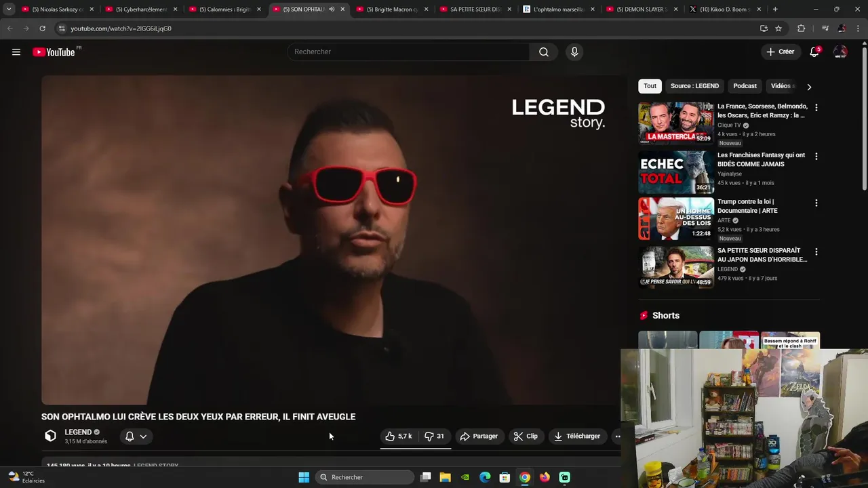Open the 'Trump contre la loi' title
This screenshot has width=868, height=488.
click(x=747, y=206)
